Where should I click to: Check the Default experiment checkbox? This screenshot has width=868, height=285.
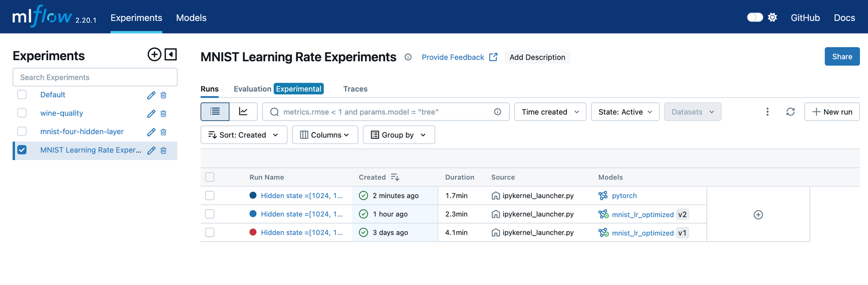[x=22, y=95]
